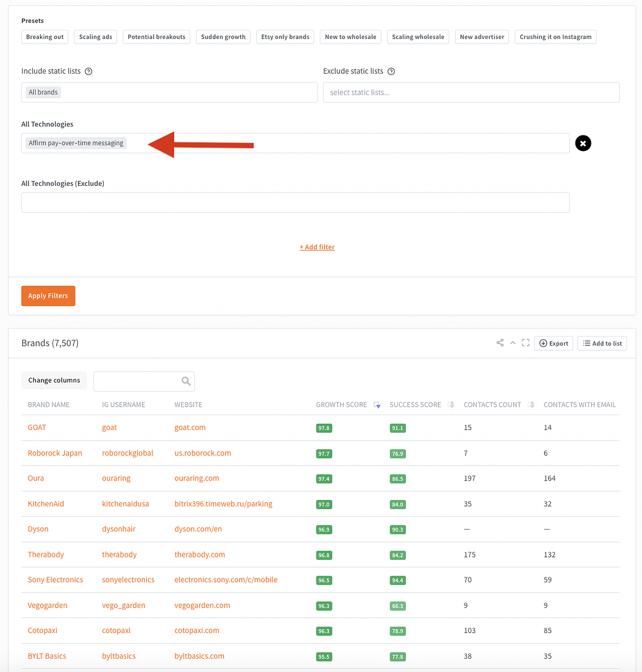
Task: Select the Etsy only brands preset
Action: click(285, 37)
